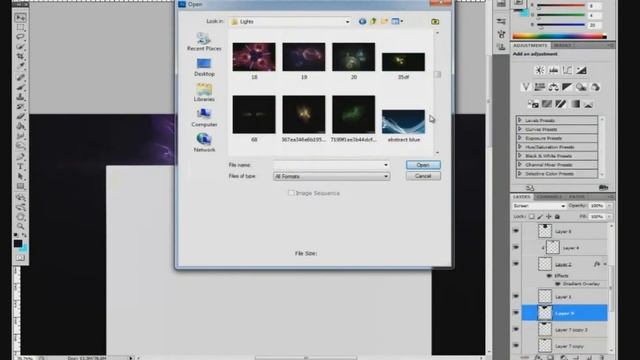This screenshot has height=360, width=640.
Task: Open the layer Opacity slider arrow
Action: pyautogui.click(x=609, y=206)
